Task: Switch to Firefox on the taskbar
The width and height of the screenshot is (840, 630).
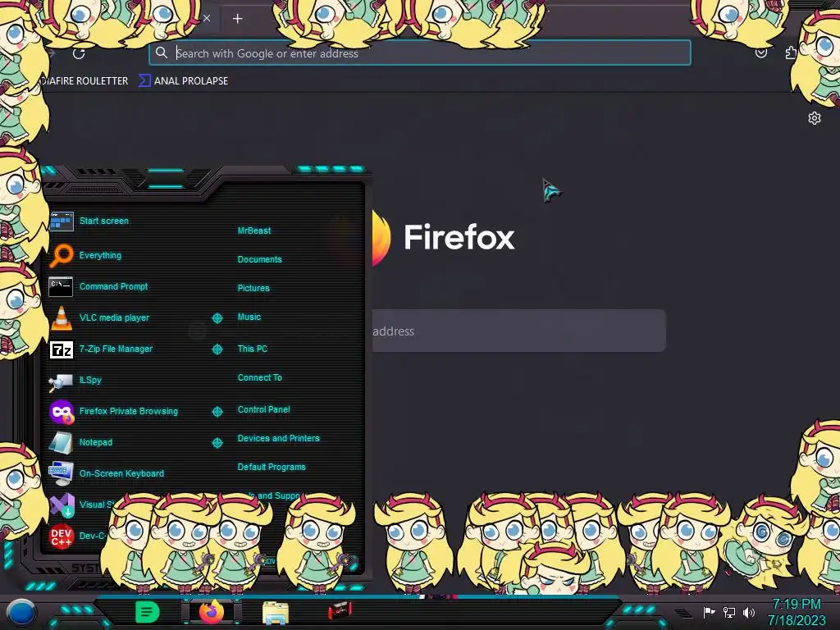Action: 211,611
